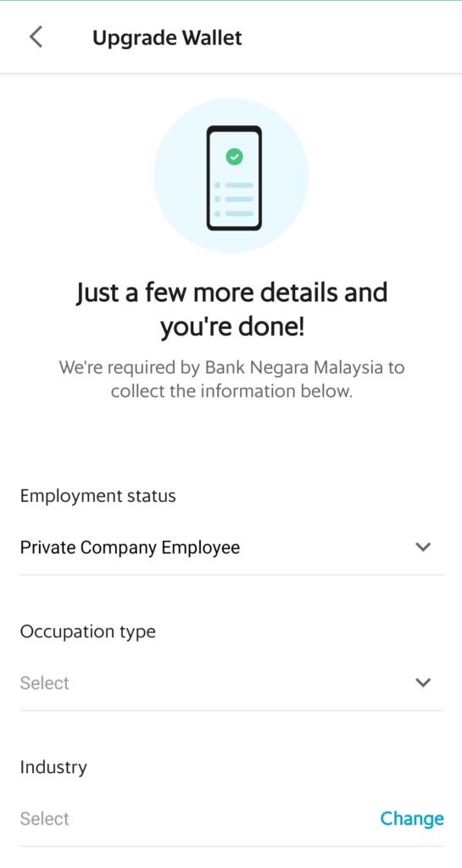Click the 'you're done!' heading line
Image resolution: width=462 pixels, height=868 pixels.
point(231,328)
